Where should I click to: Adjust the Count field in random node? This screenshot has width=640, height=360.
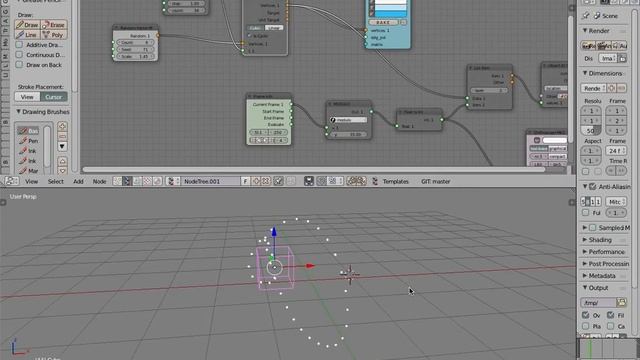pyautogui.click(x=135, y=42)
